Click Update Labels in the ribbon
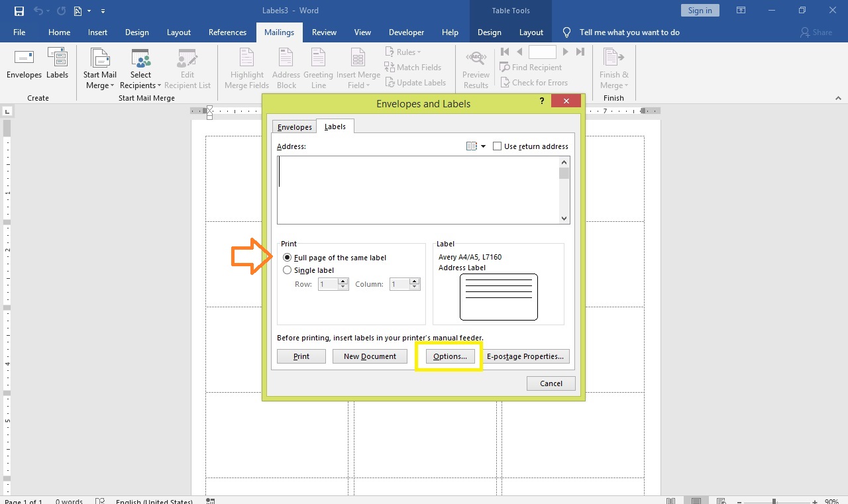Viewport: 848px width, 504px height. coord(415,82)
